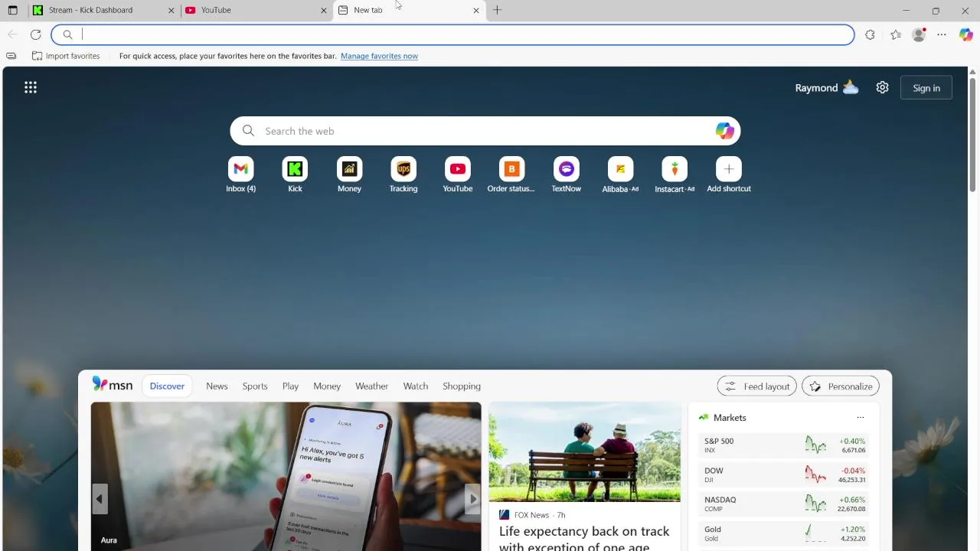This screenshot has height=551, width=980.
Task: Open Feed layout options
Action: pyautogui.click(x=757, y=386)
